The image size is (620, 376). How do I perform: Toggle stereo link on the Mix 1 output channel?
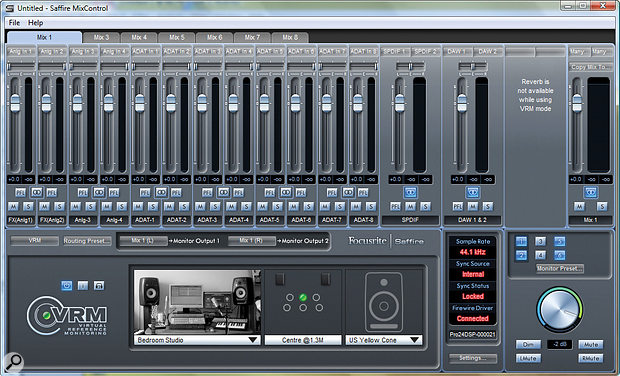591,193
